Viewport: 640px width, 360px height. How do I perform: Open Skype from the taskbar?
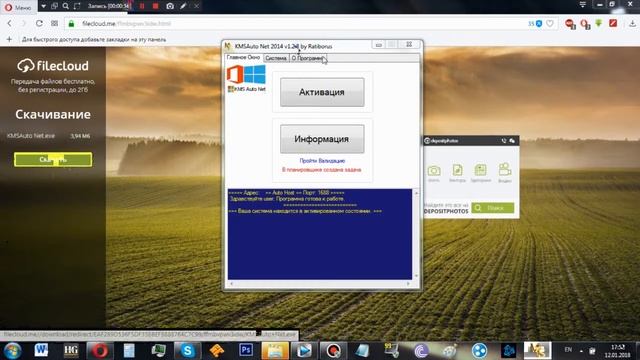click(187, 351)
